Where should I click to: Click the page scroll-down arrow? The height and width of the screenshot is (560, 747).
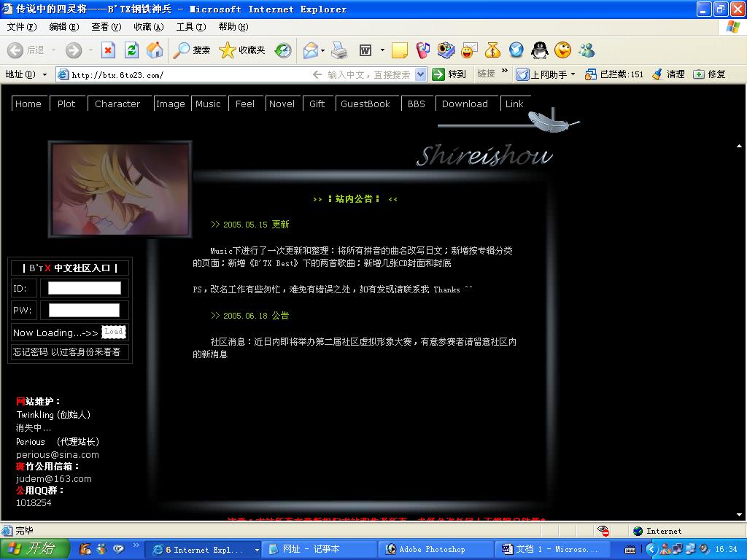pyautogui.click(x=740, y=515)
